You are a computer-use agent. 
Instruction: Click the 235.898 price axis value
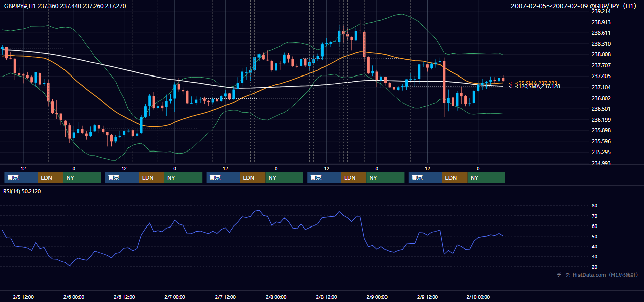click(600, 130)
